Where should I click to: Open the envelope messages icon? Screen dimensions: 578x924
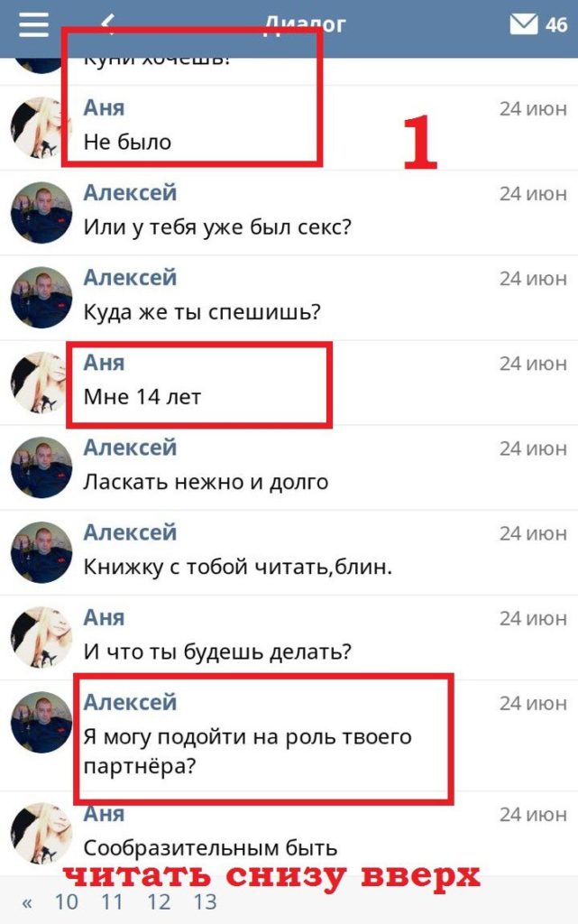pos(523,24)
